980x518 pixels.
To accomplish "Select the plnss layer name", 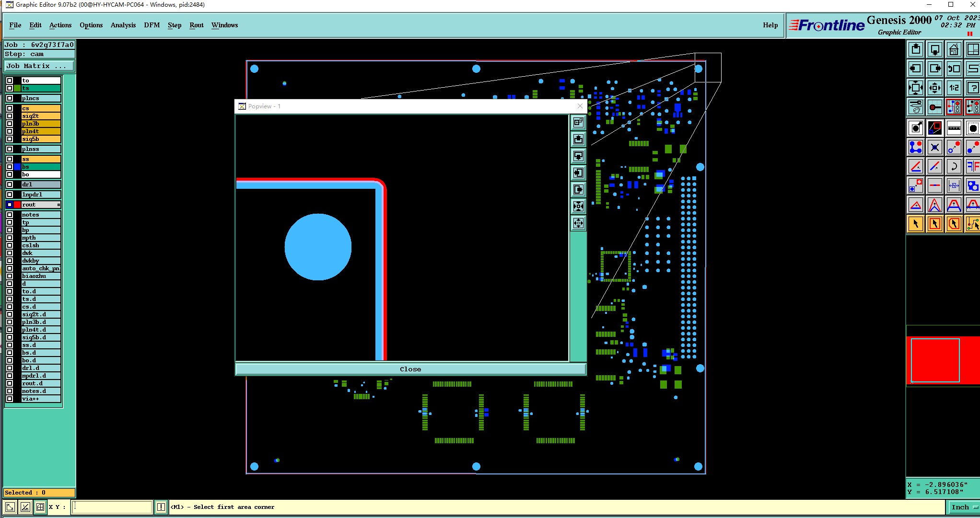I will pyautogui.click(x=41, y=149).
